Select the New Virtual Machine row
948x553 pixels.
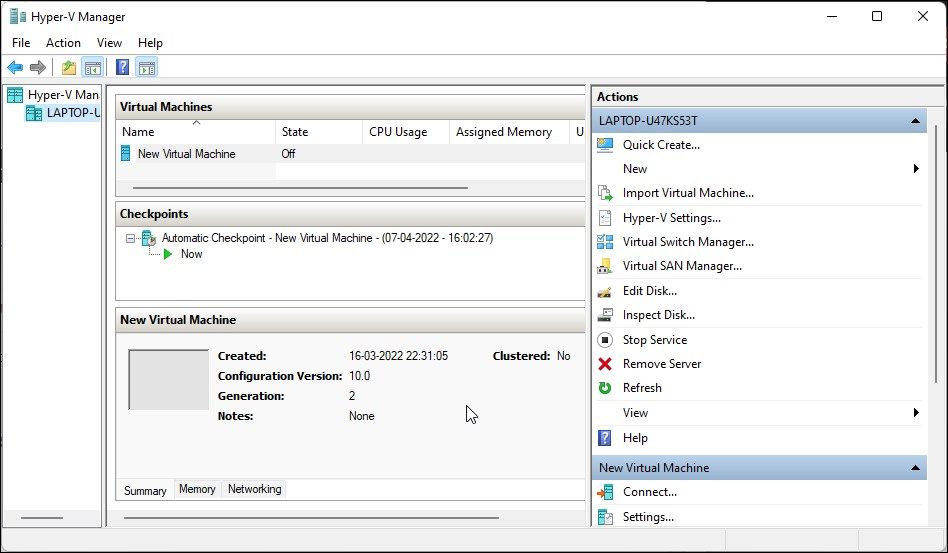click(x=350, y=154)
